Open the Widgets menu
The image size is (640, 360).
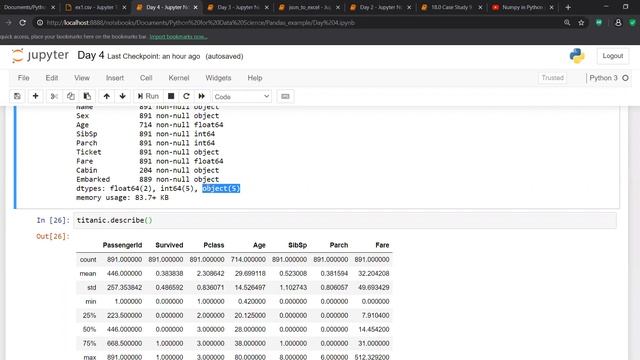pos(218,78)
